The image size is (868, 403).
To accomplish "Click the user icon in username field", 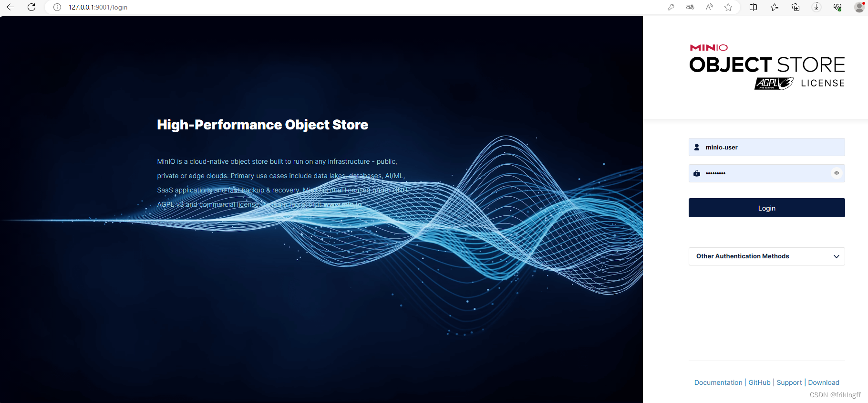I will click(697, 147).
